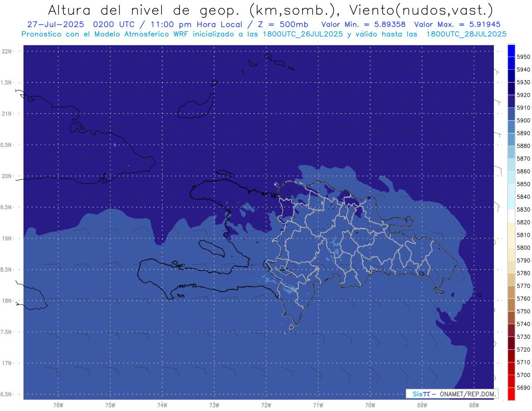Click the 76W longitude label
This screenshot has width=532, height=411.
58,405
